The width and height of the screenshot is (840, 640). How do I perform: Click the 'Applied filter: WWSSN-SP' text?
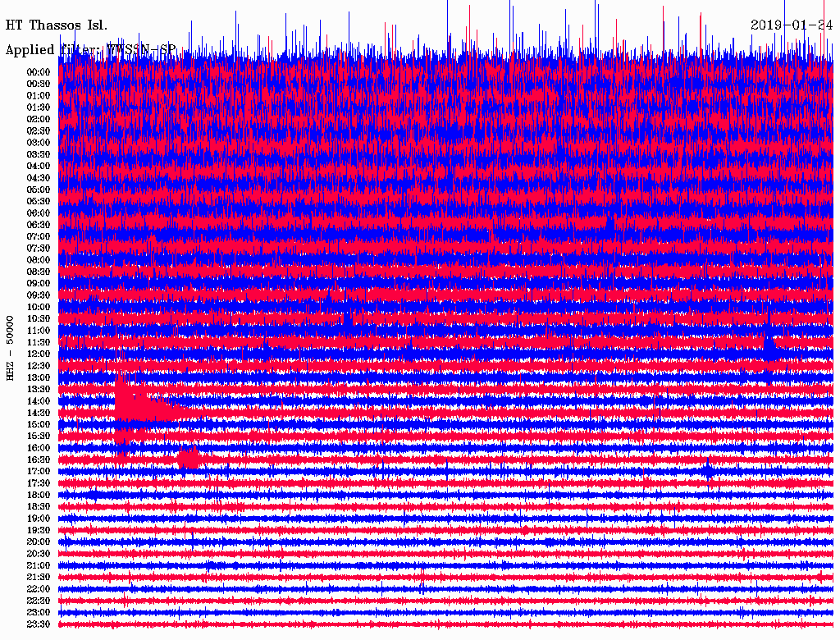point(90,50)
